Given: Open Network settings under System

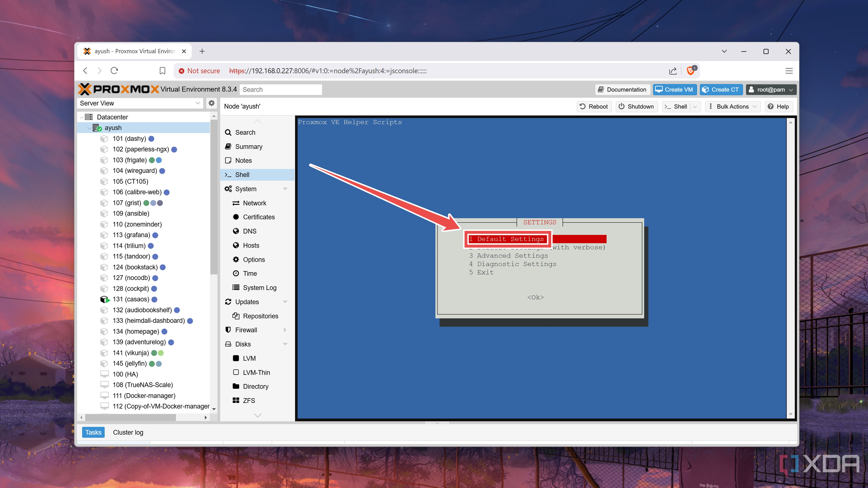Looking at the screenshot, I should [x=254, y=203].
